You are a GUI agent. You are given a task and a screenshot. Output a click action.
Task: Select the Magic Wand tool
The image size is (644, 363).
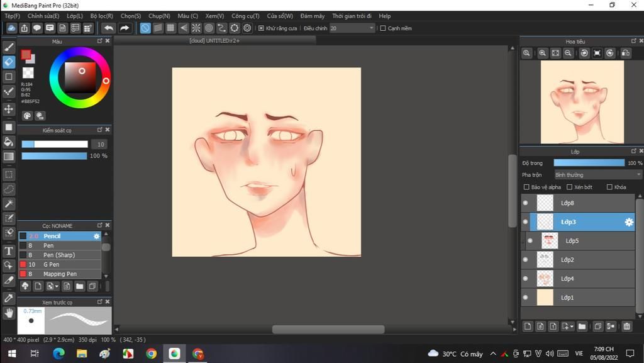[9, 204]
